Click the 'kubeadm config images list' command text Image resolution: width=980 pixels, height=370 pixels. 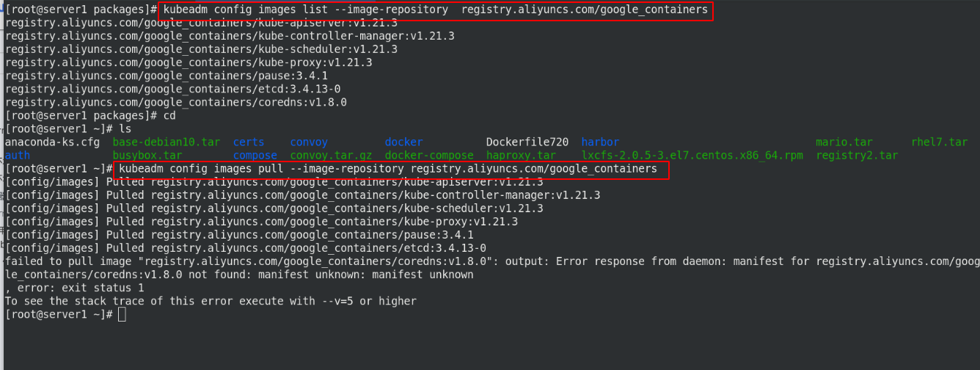[436, 10]
